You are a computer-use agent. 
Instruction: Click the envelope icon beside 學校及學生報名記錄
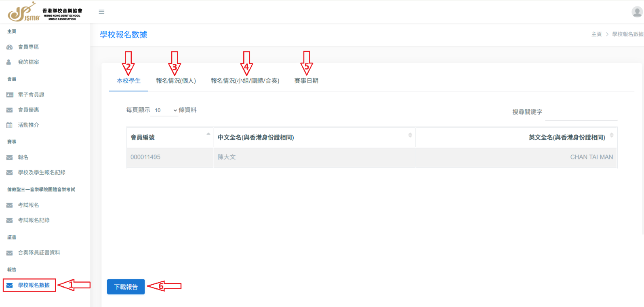[x=9, y=173]
